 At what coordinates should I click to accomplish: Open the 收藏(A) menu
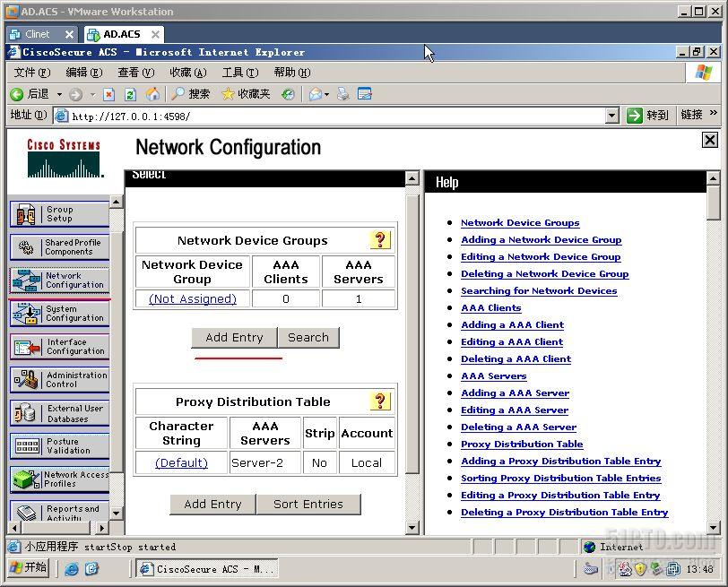pos(188,73)
